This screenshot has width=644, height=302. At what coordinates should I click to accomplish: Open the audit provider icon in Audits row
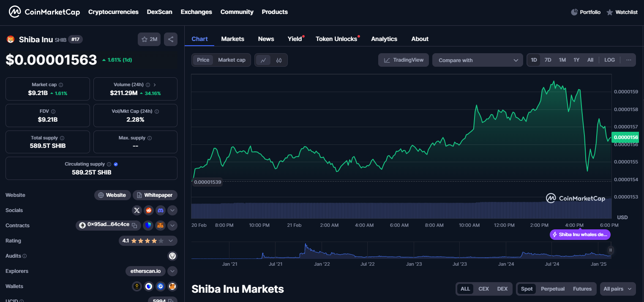coord(172,256)
